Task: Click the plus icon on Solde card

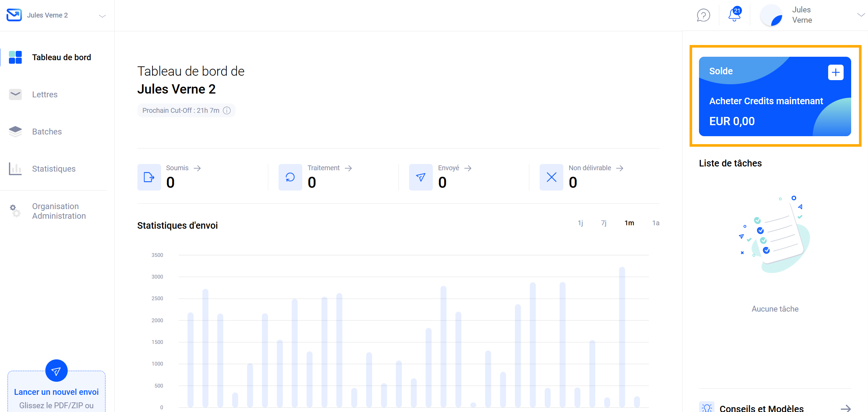Action: 835,73
